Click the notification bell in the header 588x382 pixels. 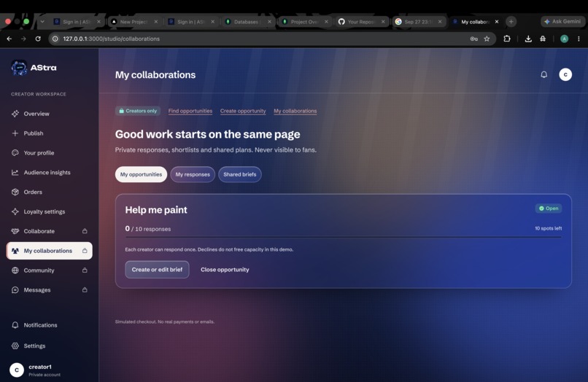click(x=543, y=74)
